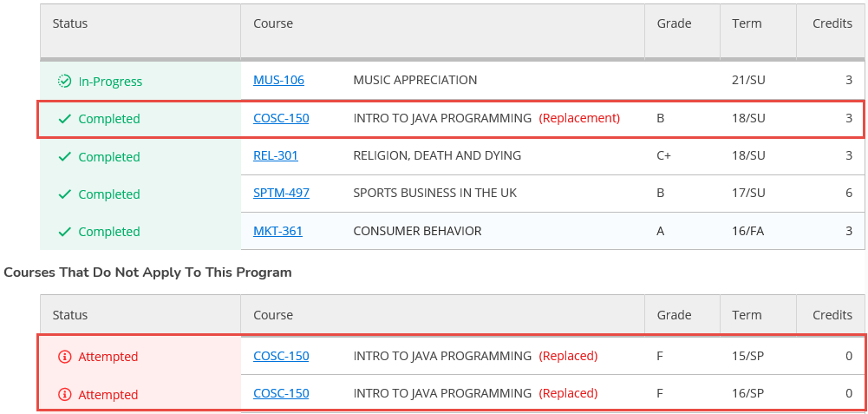This screenshot has height=414, width=868.
Task: Open the COSC-150 link for term 15/SP
Action: tap(281, 356)
